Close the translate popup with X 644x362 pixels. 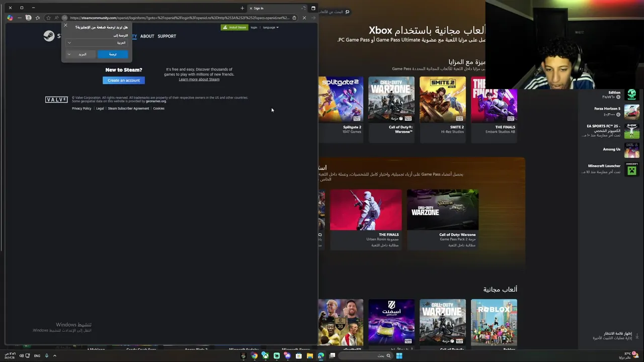[65, 25]
